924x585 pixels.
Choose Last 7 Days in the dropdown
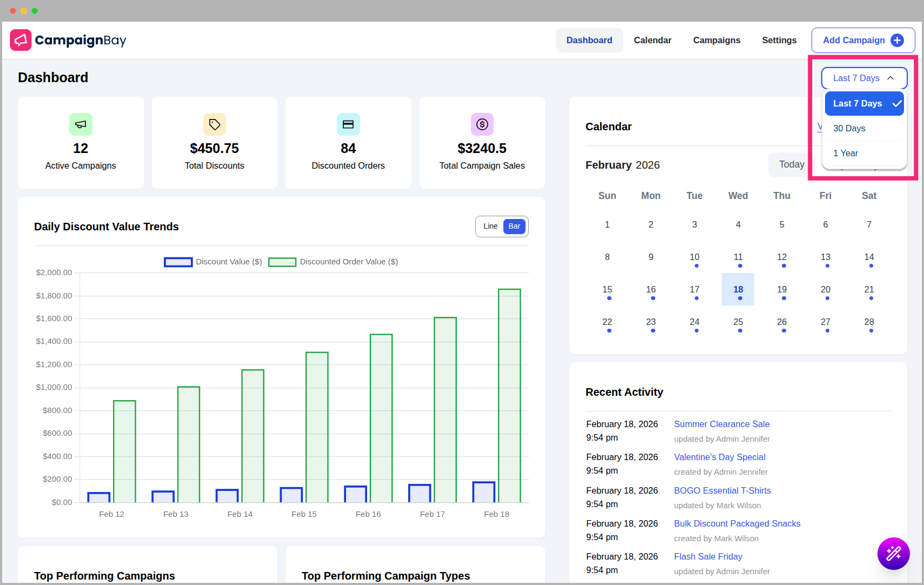point(857,103)
